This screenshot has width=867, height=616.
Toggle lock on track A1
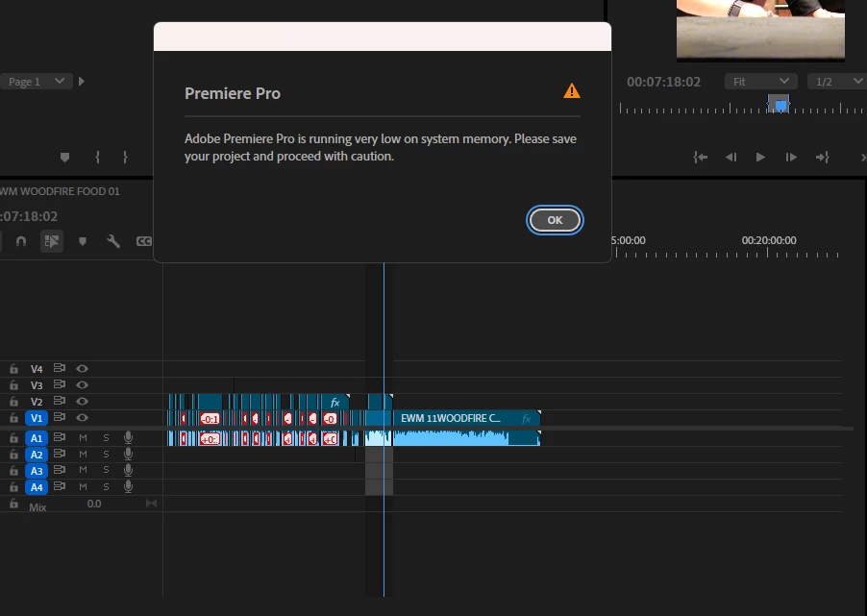pos(13,438)
